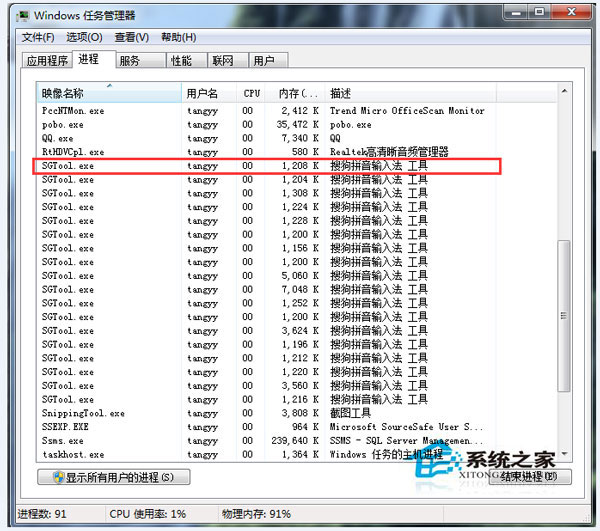
Task: Open the 查看(V) menu
Action: tap(132, 37)
